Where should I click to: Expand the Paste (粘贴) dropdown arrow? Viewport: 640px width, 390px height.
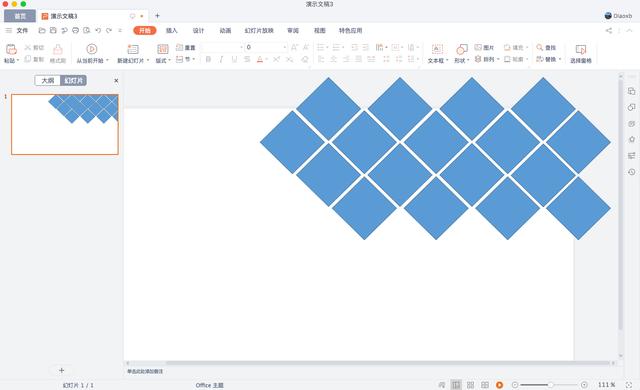pos(18,60)
